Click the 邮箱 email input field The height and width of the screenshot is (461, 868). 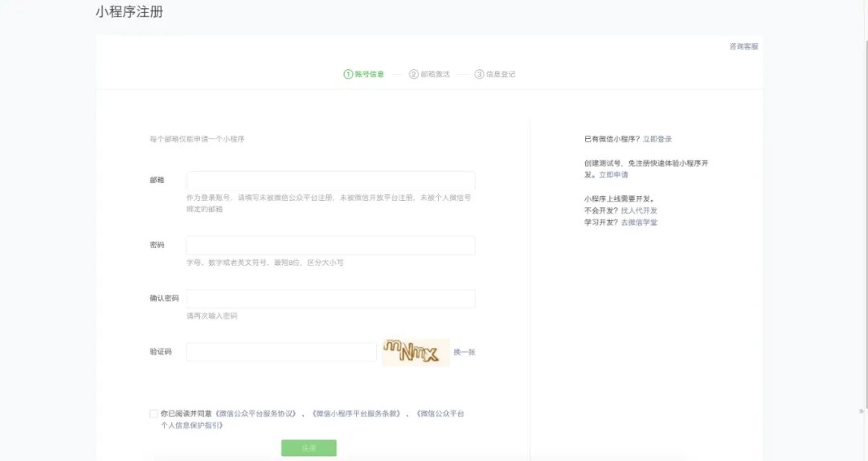330,181
